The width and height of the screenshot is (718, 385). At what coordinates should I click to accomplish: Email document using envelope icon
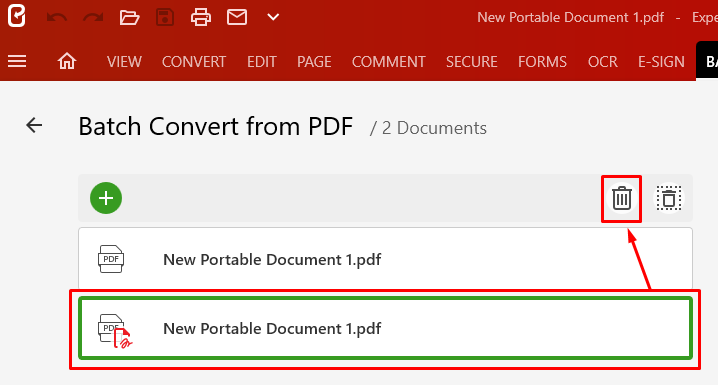tap(237, 18)
